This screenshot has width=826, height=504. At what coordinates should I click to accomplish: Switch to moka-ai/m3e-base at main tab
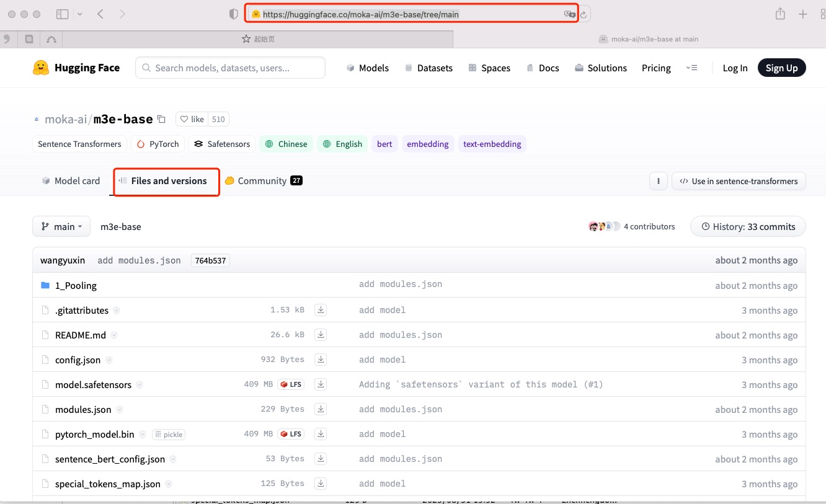(649, 39)
